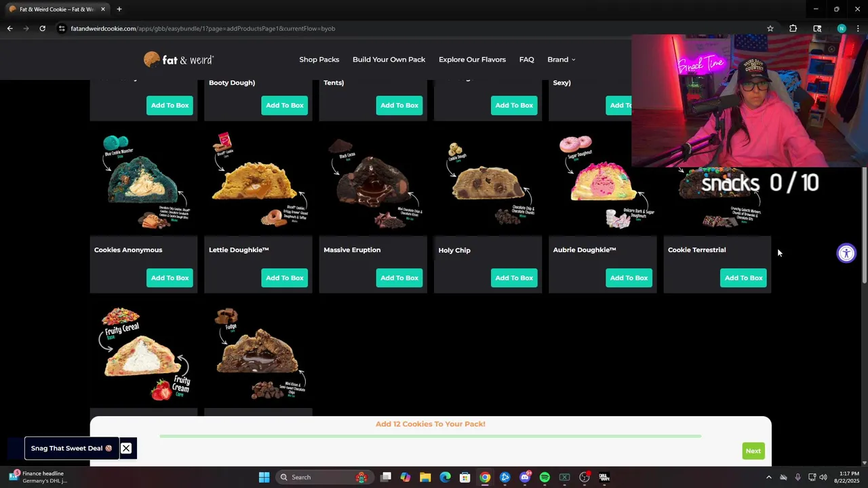The image size is (868, 488).
Task: Open Discord from the taskbar
Action: pos(525,477)
